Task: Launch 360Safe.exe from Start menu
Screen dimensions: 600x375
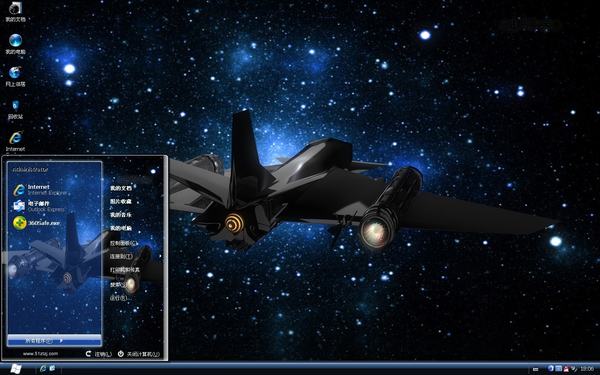Action: (36, 223)
